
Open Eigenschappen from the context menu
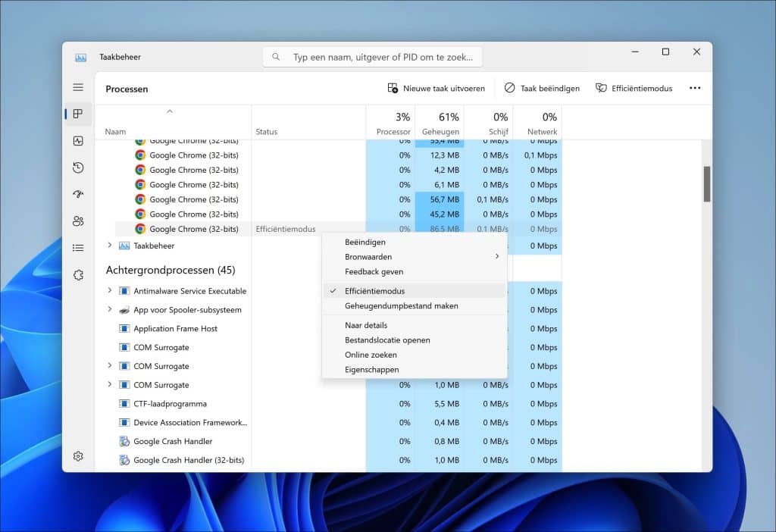(x=415, y=370)
